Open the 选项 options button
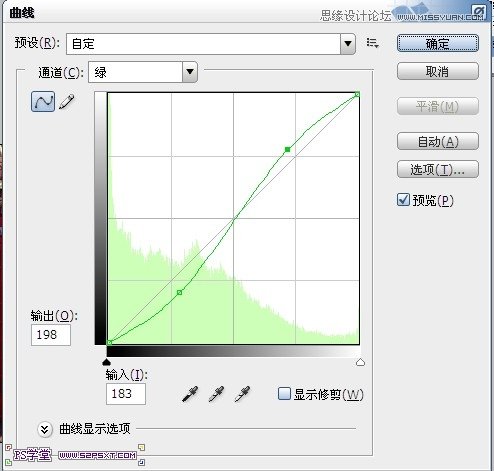The height and width of the screenshot is (471, 494). [x=438, y=169]
